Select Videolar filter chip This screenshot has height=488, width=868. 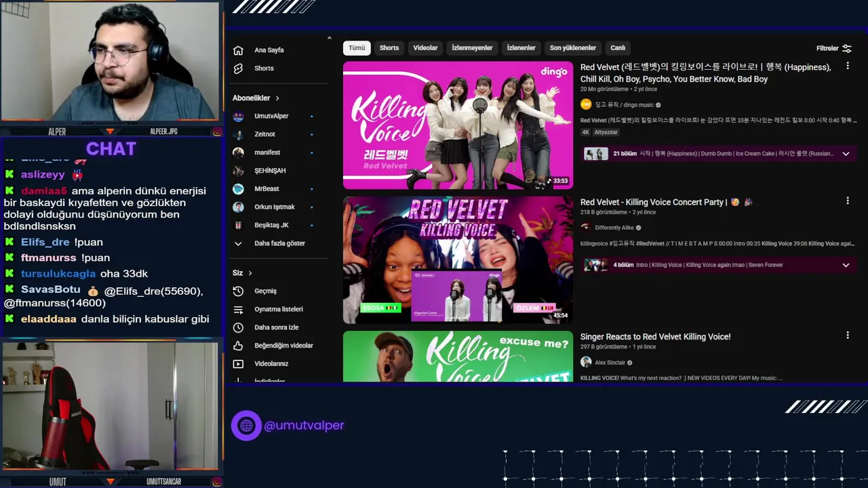point(425,48)
